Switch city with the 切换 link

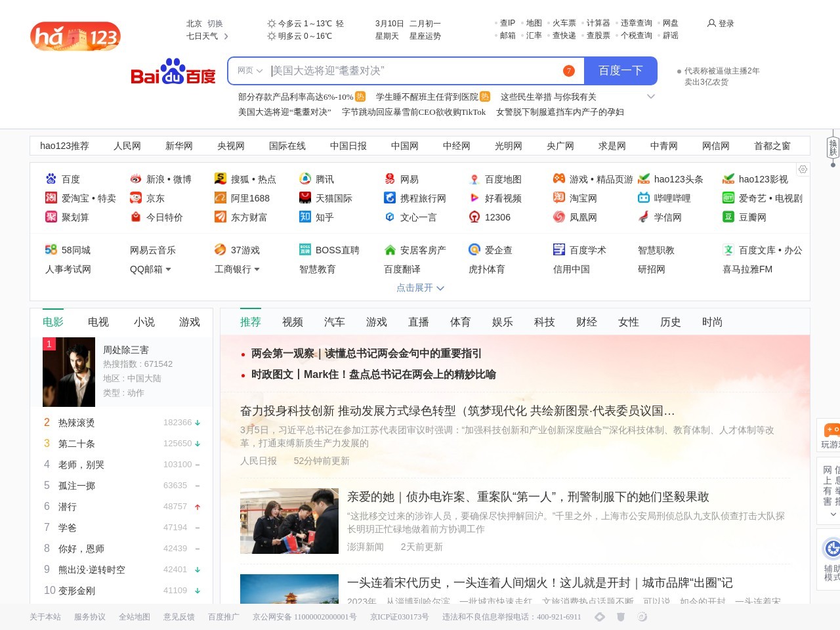tap(215, 23)
